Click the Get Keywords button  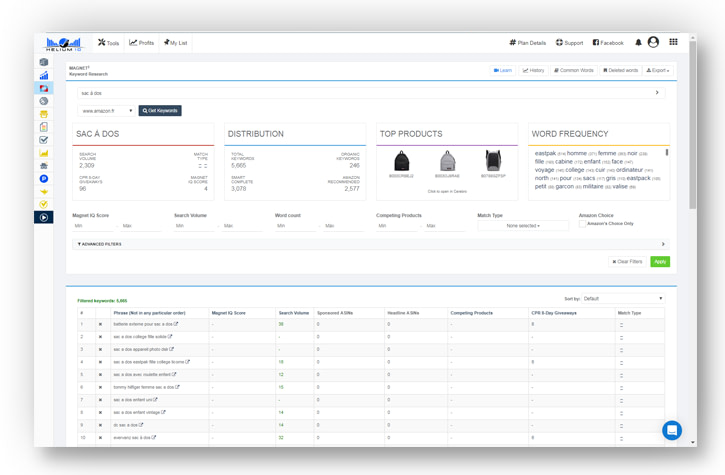click(160, 111)
